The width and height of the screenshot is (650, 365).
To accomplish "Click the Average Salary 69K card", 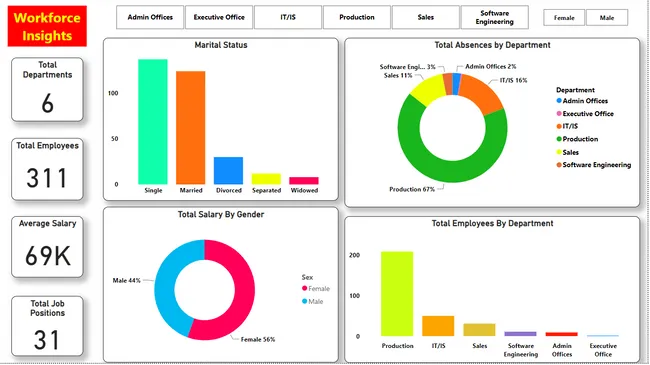I will tap(47, 247).
